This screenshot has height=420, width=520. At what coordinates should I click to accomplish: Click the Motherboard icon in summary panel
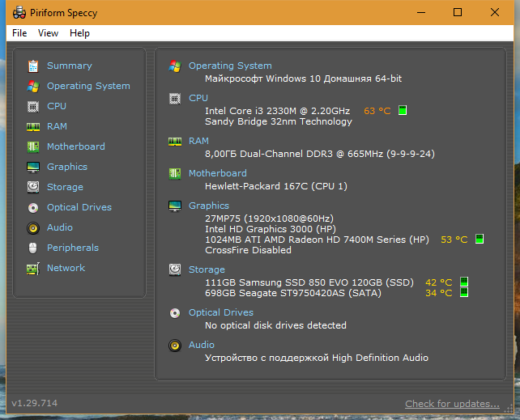[175, 173]
